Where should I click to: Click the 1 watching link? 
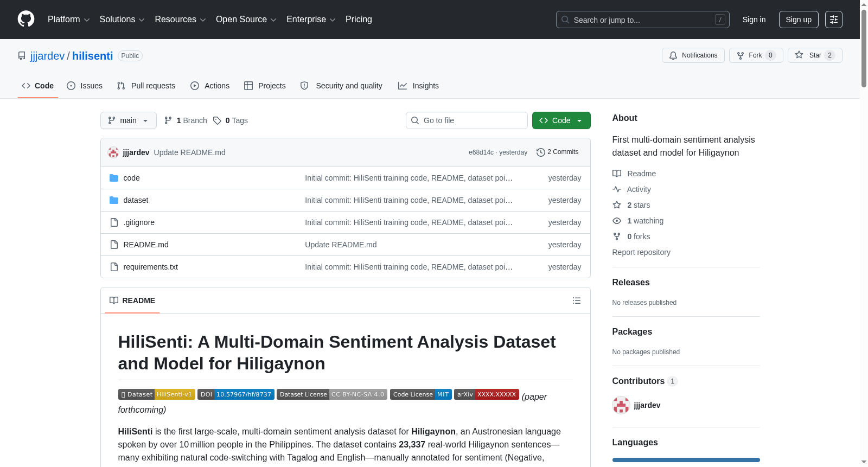tap(638, 221)
